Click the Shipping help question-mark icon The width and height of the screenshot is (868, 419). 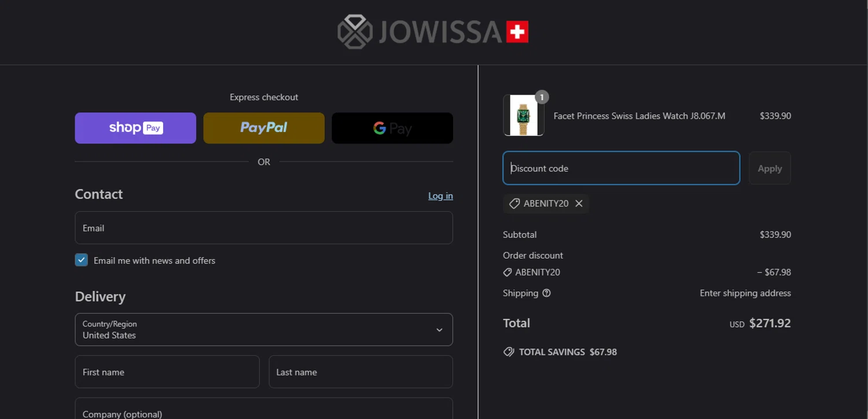click(x=546, y=293)
